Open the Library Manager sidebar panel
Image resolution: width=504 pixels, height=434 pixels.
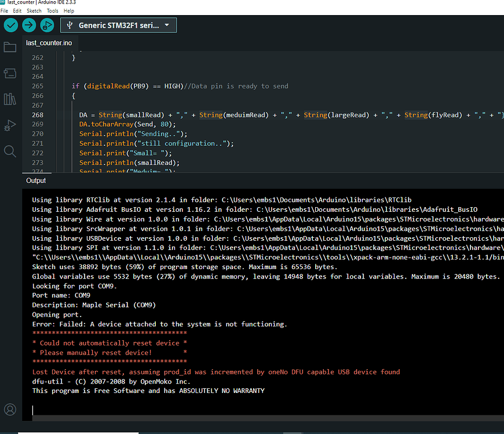(10, 99)
